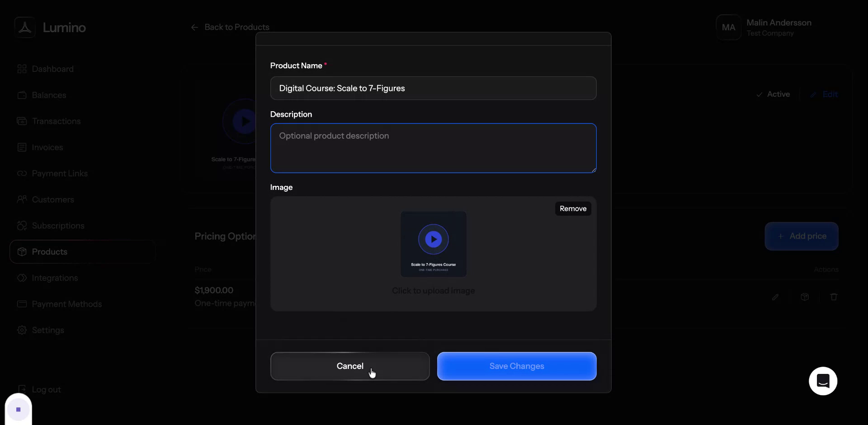Click the box icon in the price row
The height and width of the screenshot is (425, 868).
click(x=805, y=297)
